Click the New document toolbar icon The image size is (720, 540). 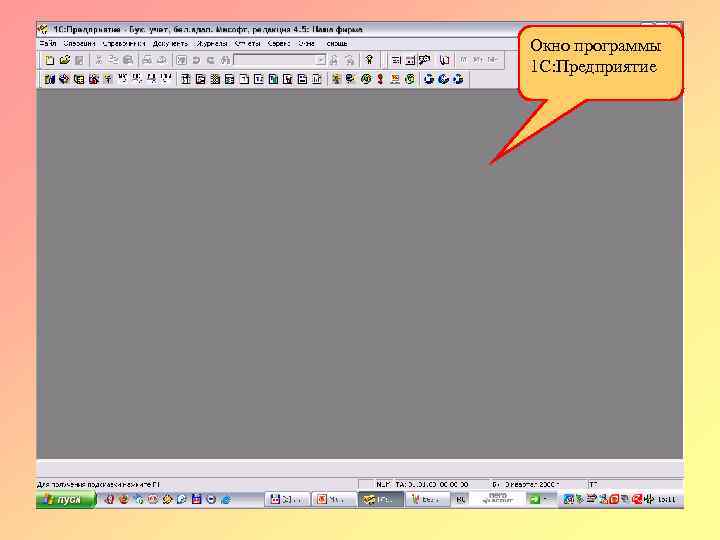50,60
